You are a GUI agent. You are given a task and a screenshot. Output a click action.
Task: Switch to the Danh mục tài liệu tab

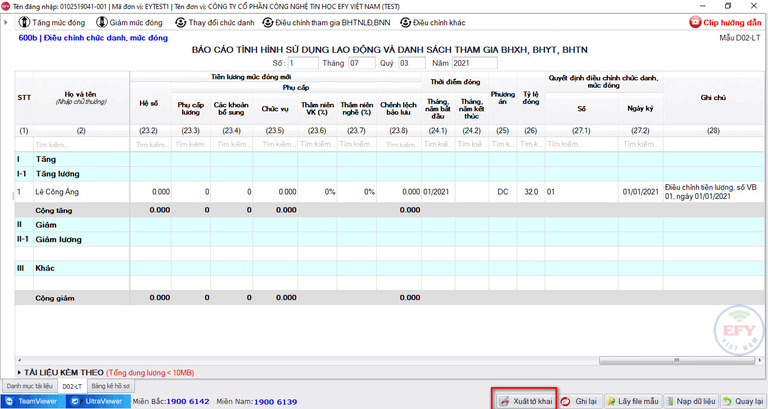(x=29, y=386)
